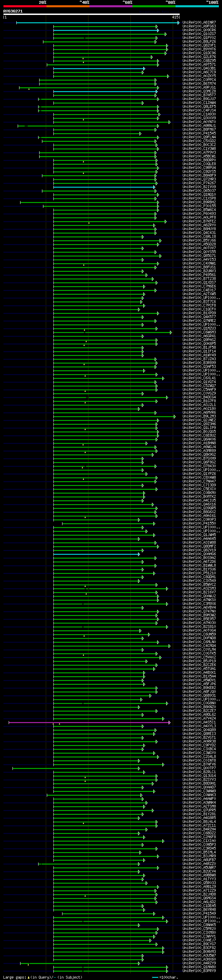Open hit UniRef100_B8LPZ6
Image resolution: width=222 pixels, height=980 pixels.
[x=199, y=41]
